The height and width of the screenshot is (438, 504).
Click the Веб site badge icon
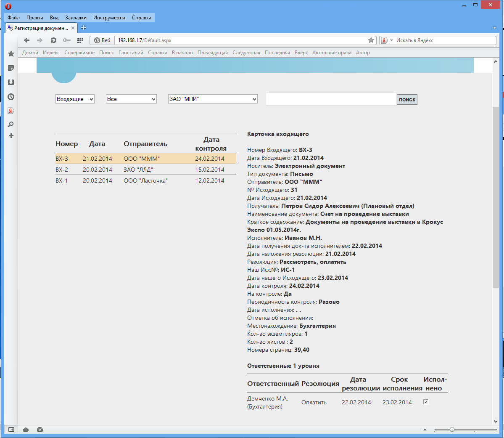click(x=102, y=40)
